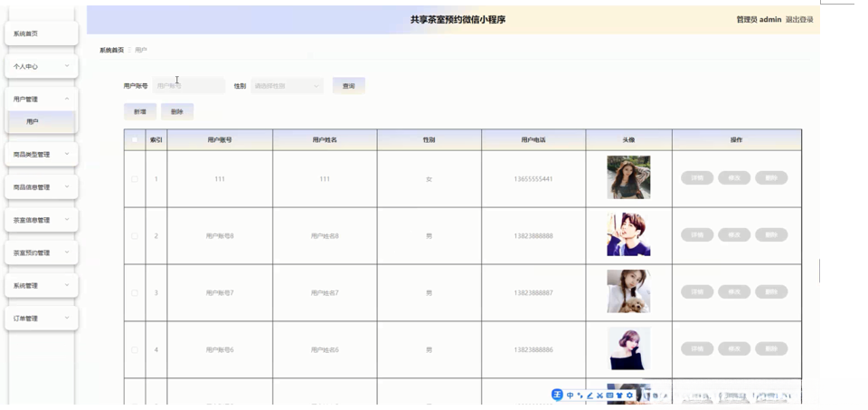
Task: Click avatar thumbnail of 用户账号6
Action: [x=629, y=348]
